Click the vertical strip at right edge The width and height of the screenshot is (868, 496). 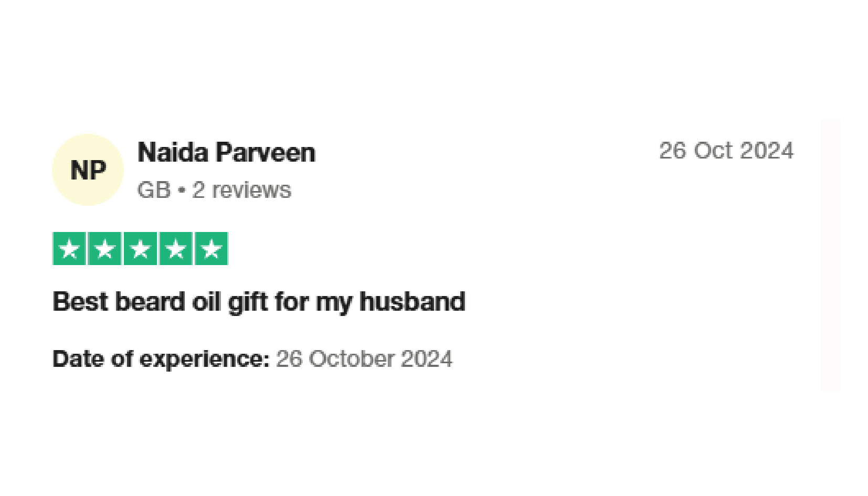click(x=830, y=255)
